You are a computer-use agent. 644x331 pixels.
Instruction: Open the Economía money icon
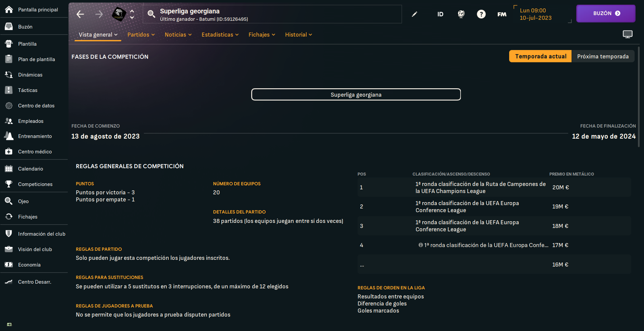tap(9, 265)
